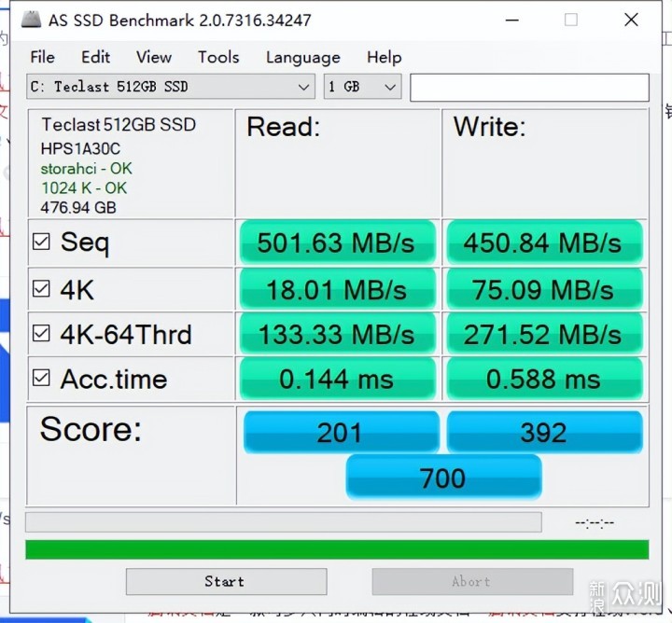This screenshot has width=672, height=623.
Task: Click the Start button
Action: point(226,581)
